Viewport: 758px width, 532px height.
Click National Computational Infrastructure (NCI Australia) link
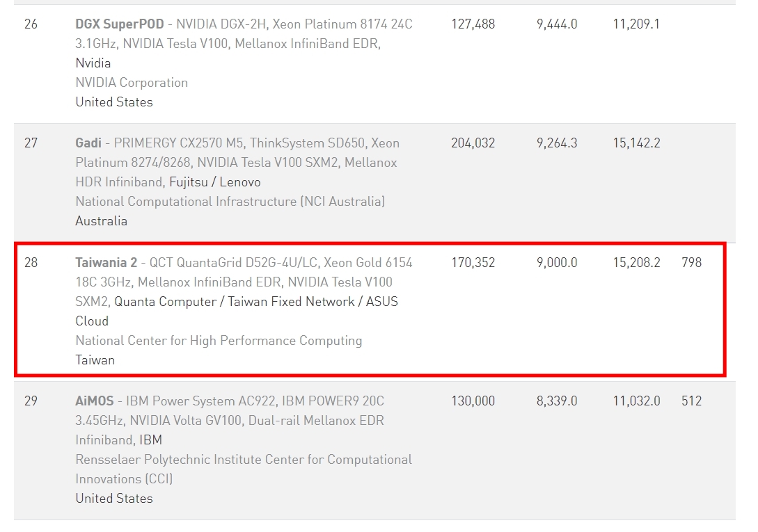(x=230, y=202)
